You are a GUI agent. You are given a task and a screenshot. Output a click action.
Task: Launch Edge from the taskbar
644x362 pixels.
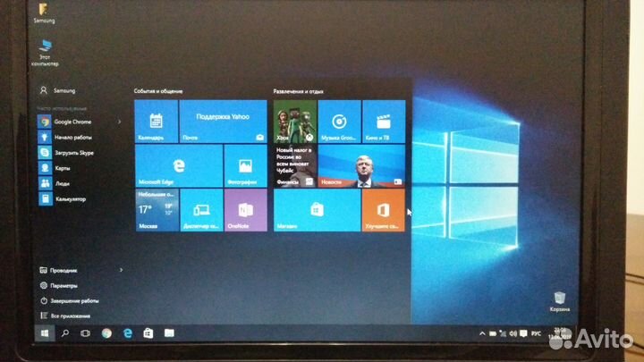click(128, 333)
